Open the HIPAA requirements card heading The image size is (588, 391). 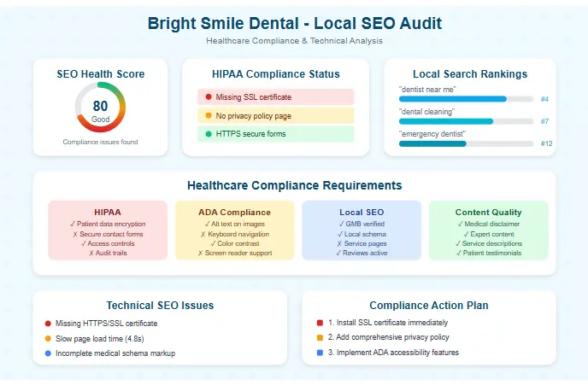[108, 212]
